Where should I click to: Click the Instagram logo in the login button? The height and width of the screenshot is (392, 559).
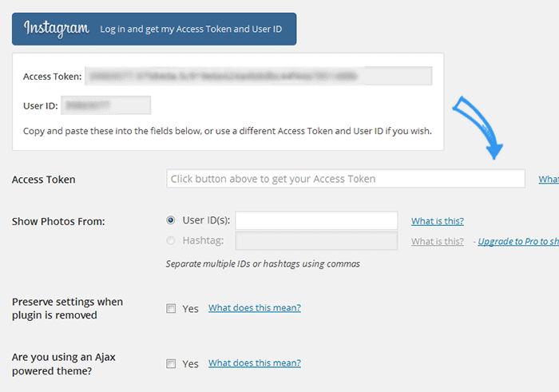(x=57, y=29)
